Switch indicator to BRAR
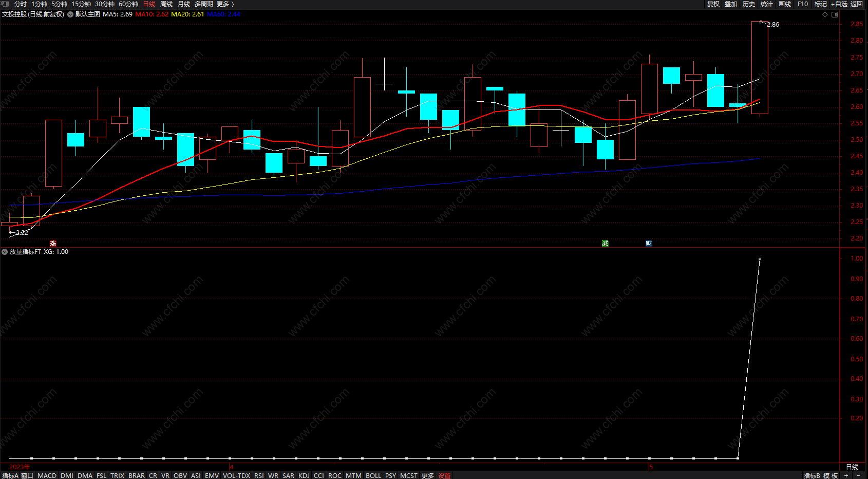Screen dimensions: 868x479 click(x=137, y=475)
